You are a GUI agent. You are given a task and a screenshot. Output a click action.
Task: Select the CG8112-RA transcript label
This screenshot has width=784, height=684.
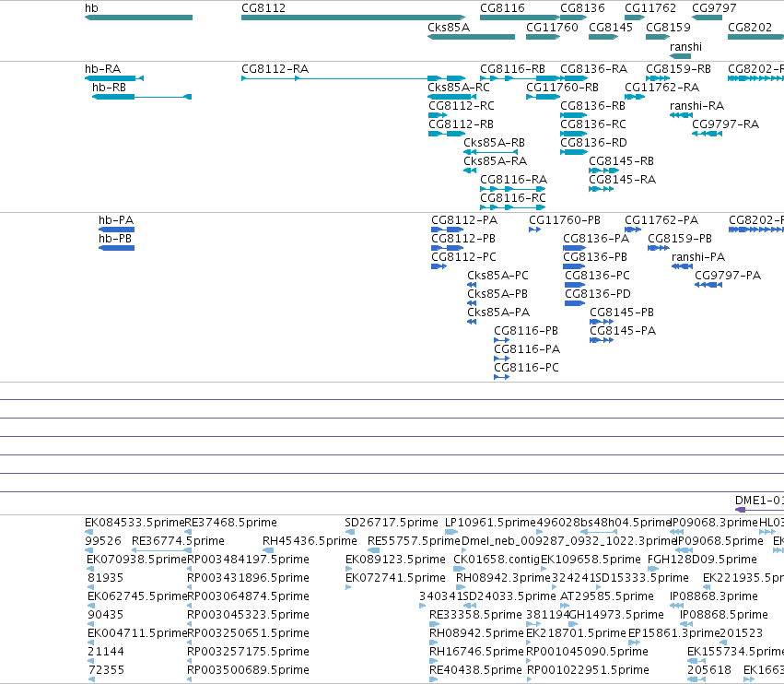click(x=275, y=69)
